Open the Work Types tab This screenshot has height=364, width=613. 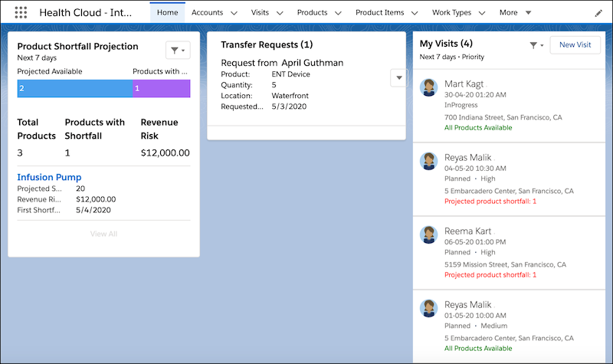click(x=451, y=12)
